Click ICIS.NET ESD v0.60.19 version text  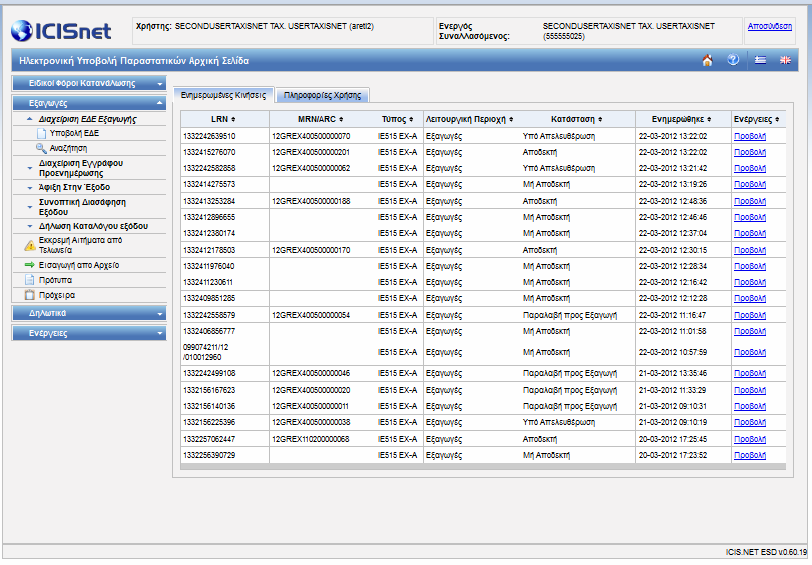pos(766,553)
